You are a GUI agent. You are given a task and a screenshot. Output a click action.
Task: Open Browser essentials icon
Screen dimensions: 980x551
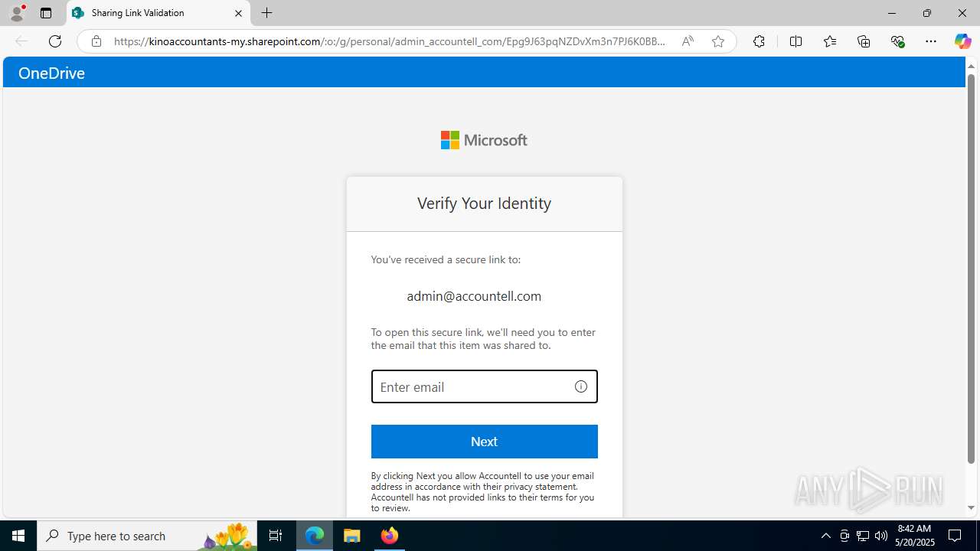[x=897, y=41]
